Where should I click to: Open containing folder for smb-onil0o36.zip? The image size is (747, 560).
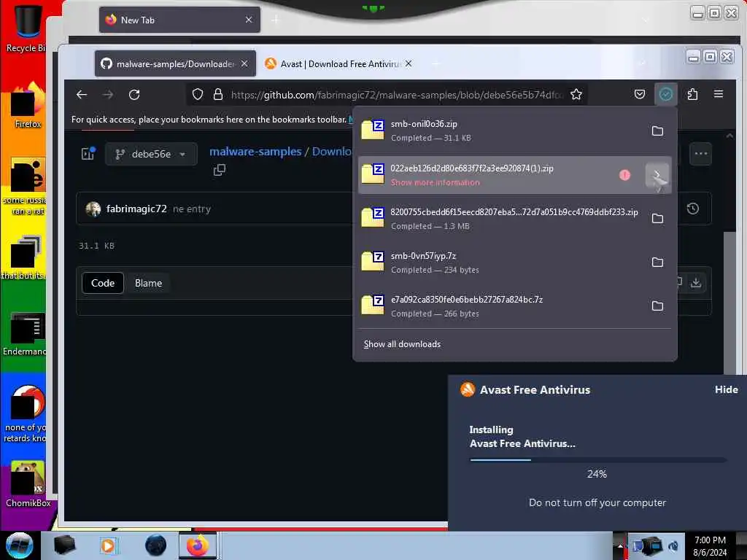pos(657,131)
